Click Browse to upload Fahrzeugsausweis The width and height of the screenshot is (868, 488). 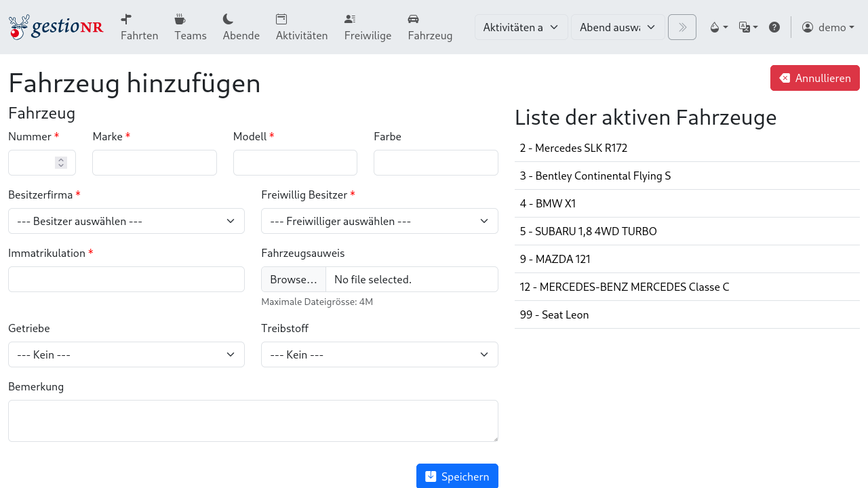pyautogui.click(x=294, y=279)
